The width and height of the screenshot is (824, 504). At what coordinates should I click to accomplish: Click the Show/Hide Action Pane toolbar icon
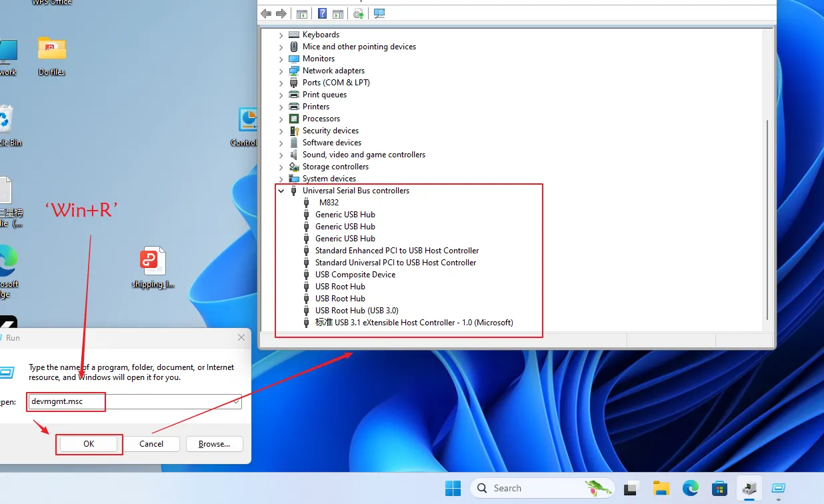(338, 13)
